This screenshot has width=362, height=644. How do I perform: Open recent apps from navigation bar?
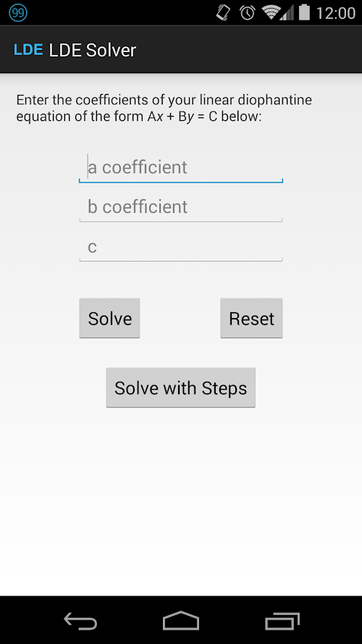tap(282, 621)
